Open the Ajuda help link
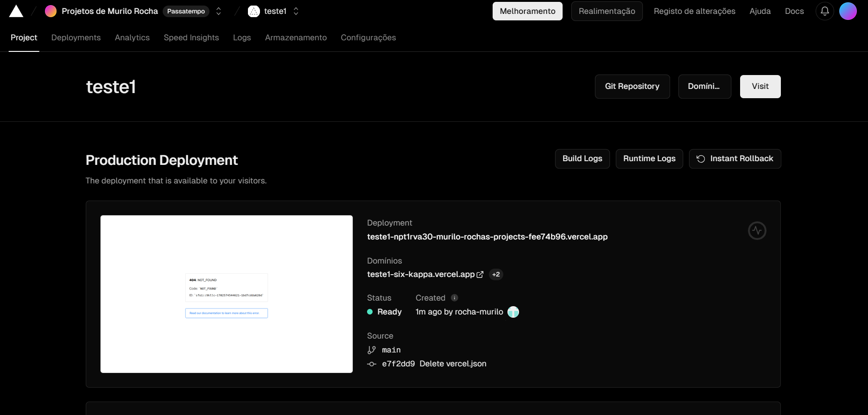This screenshot has width=868, height=415. click(x=760, y=11)
